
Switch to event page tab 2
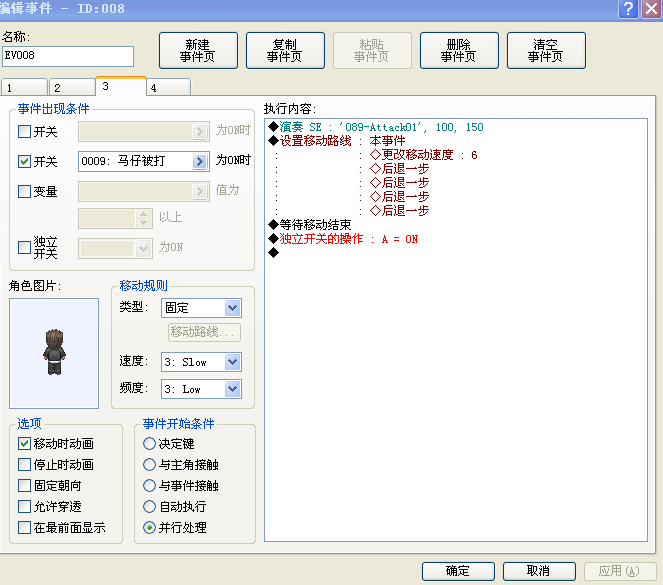[72, 87]
